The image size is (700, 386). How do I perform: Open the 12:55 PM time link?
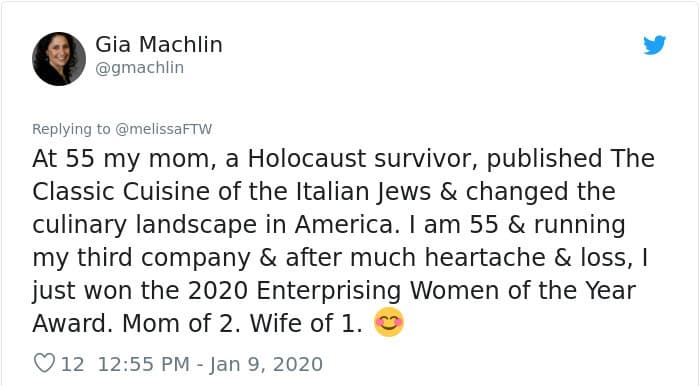[144, 364]
